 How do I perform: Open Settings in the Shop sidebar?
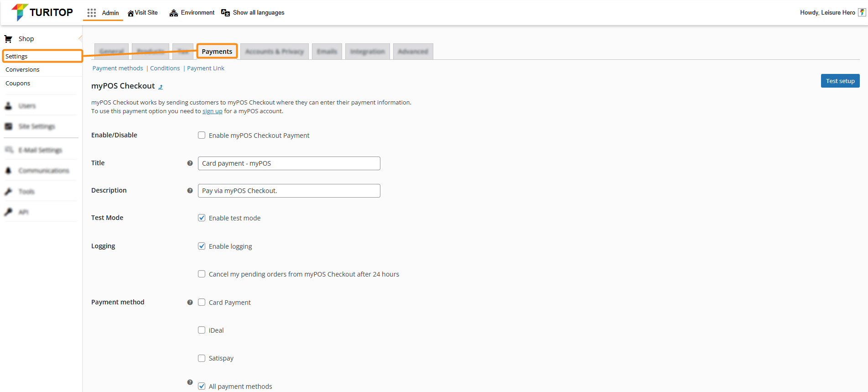point(17,57)
